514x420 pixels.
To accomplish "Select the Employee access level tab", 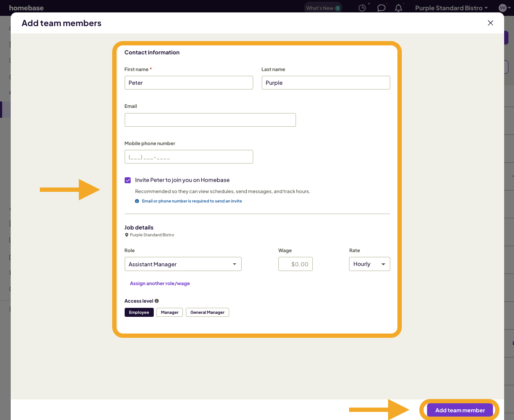I will pyautogui.click(x=139, y=312).
